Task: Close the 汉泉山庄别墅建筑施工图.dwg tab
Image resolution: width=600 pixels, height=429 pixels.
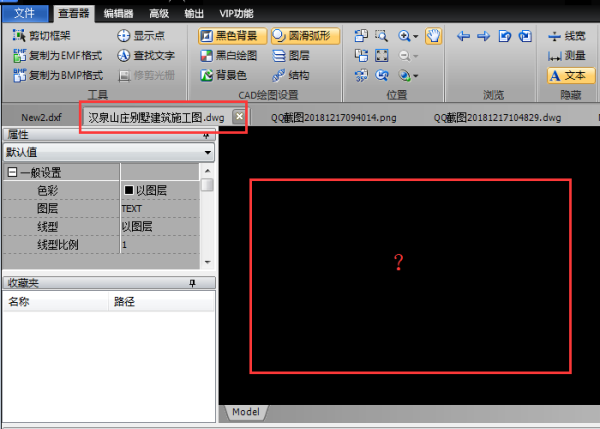Action: pyautogui.click(x=239, y=117)
